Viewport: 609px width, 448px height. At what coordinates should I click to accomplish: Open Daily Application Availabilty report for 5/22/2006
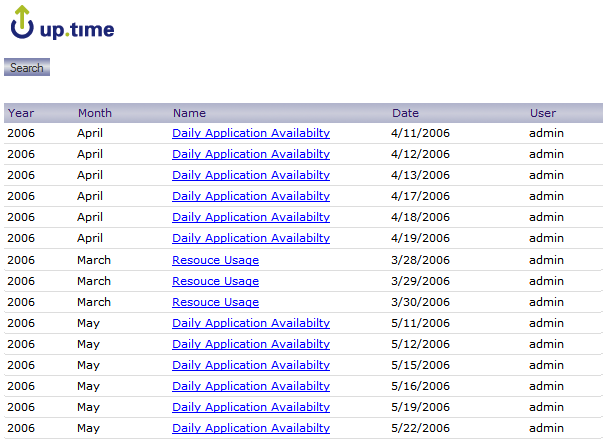tap(251, 428)
